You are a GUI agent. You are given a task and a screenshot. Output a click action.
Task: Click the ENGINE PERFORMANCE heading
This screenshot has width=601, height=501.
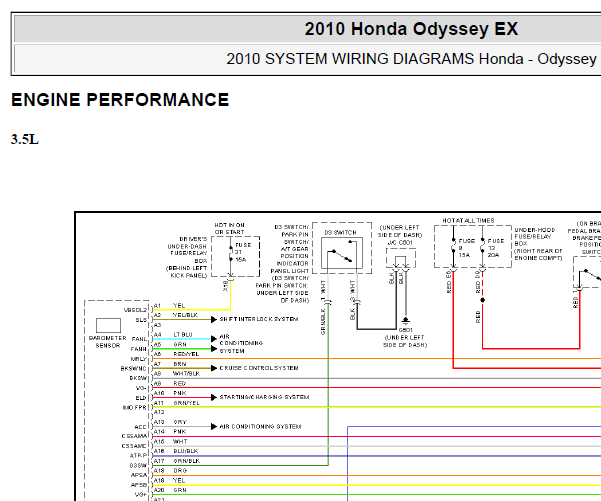click(x=120, y=100)
